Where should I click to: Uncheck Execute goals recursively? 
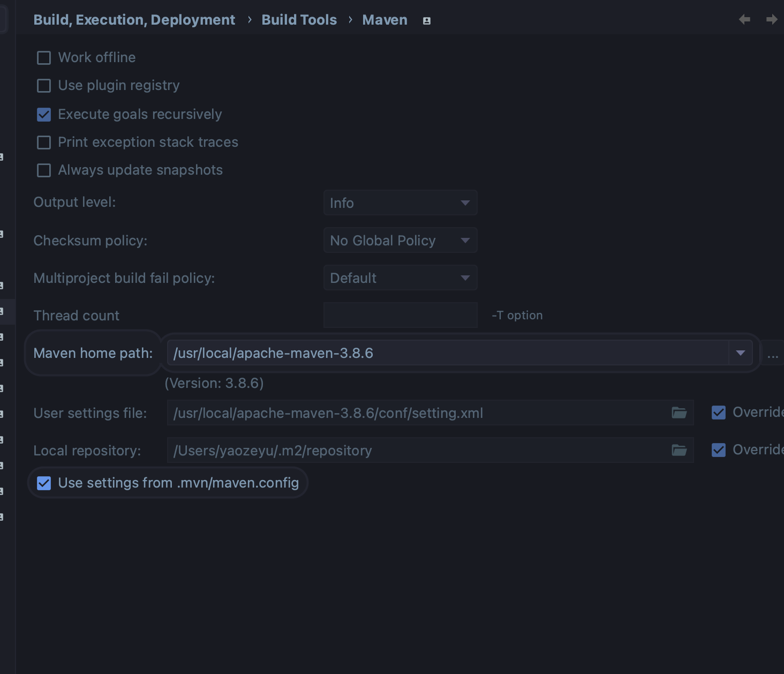point(44,115)
